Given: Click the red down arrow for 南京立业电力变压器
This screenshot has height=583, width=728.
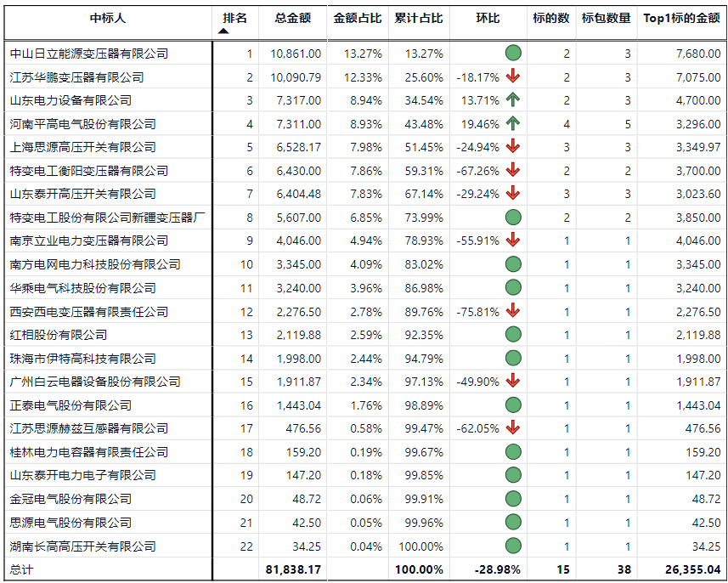Looking at the screenshot, I should tap(513, 241).
